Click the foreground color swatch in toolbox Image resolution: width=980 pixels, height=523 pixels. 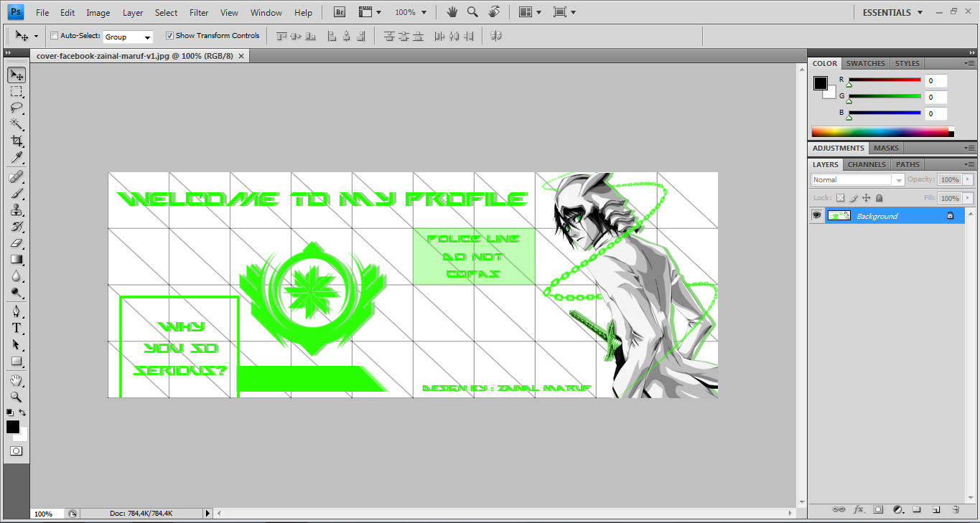pos(12,427)
